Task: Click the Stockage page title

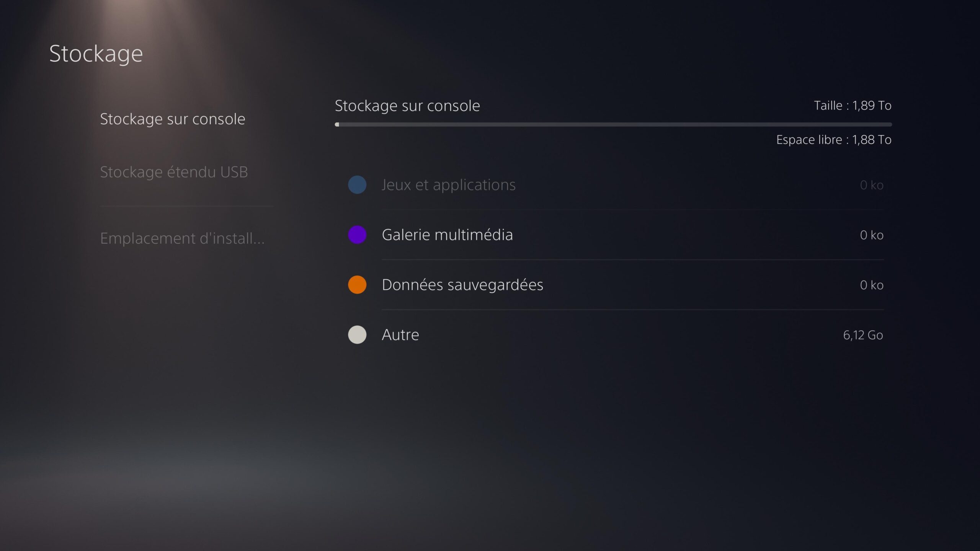Action: pos(96,54)
